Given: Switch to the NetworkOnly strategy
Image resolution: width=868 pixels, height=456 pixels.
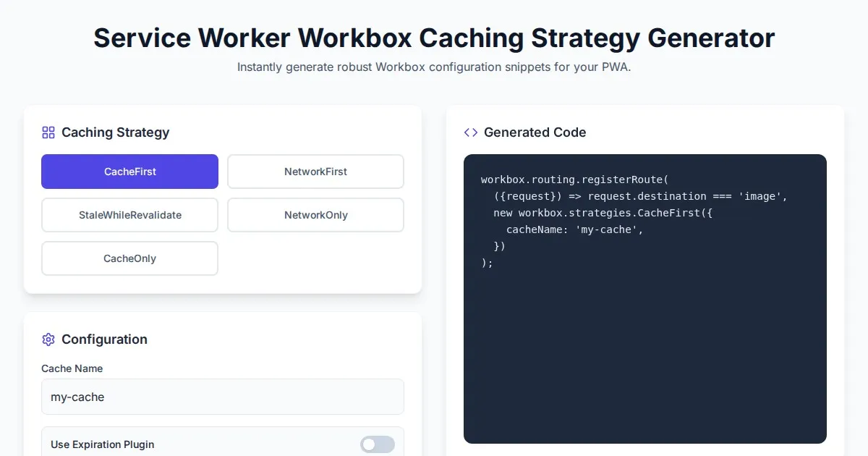Looking at the screenshot, I should tap(315, 215).
